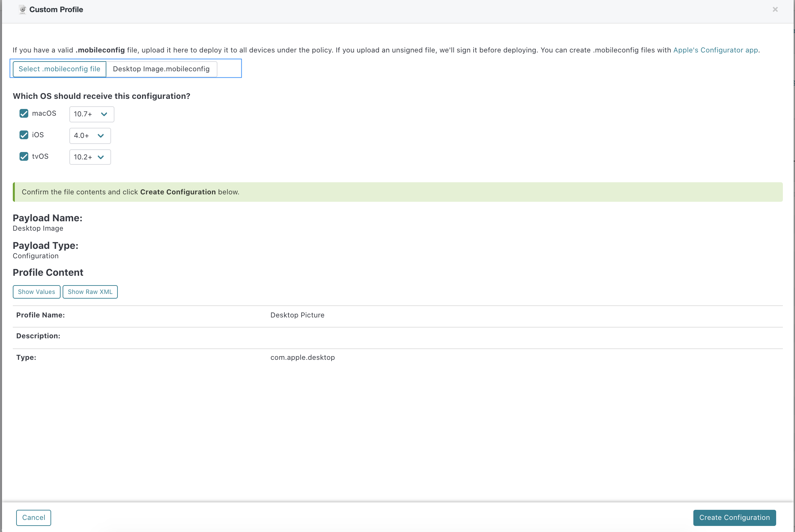Open Apple's Configurator app link
This screenshot has width=795, height=532.
point(716,50)
